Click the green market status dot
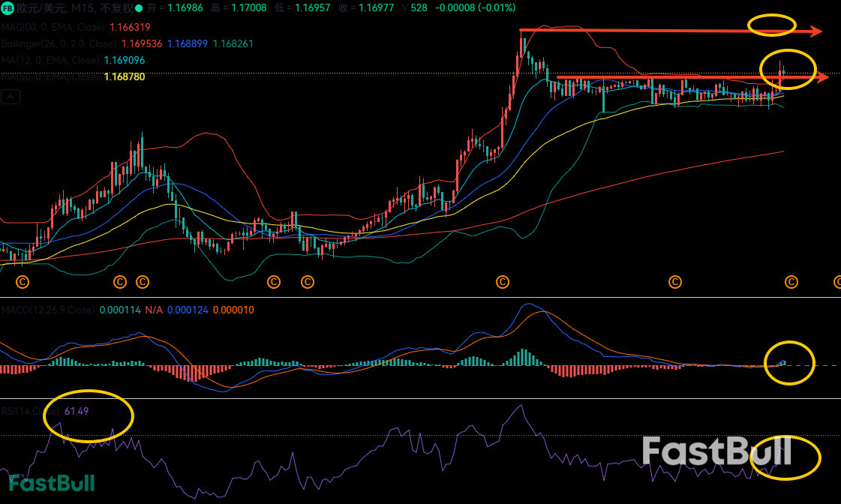 tap(140, 9)
